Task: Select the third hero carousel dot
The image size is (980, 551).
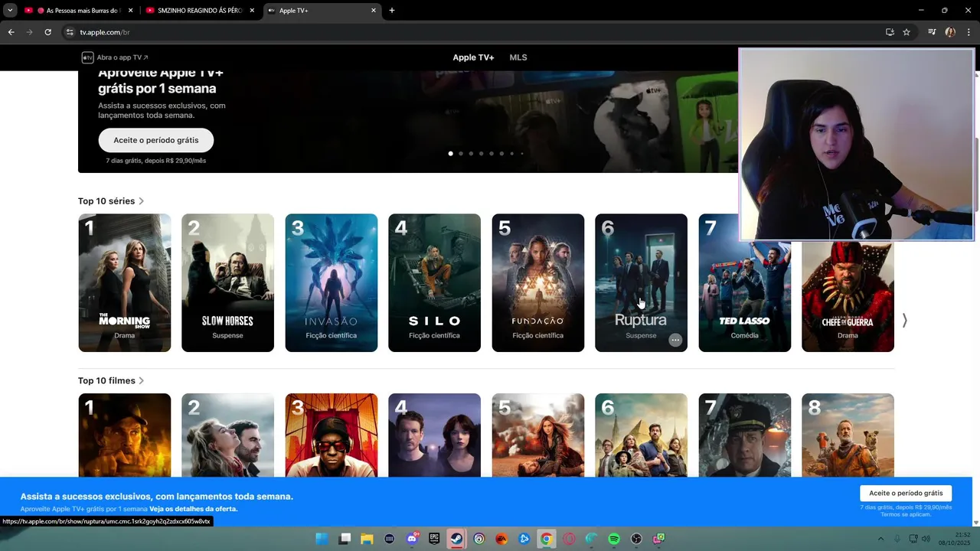Action: (471, 154)
